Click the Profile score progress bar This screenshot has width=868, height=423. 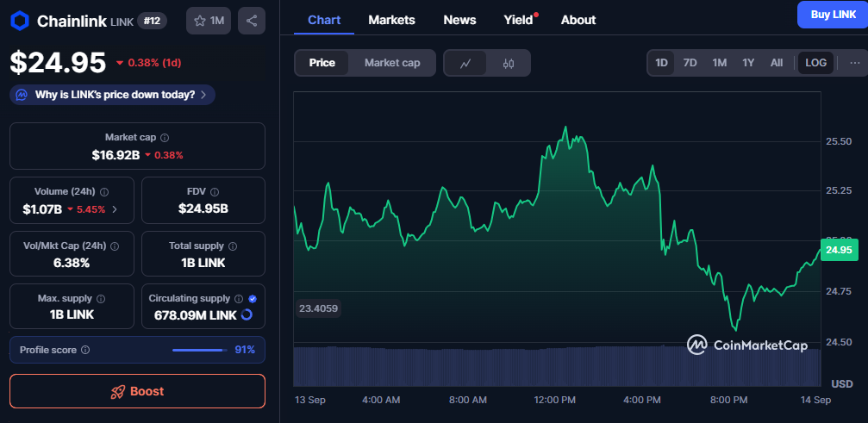point(198,350)
